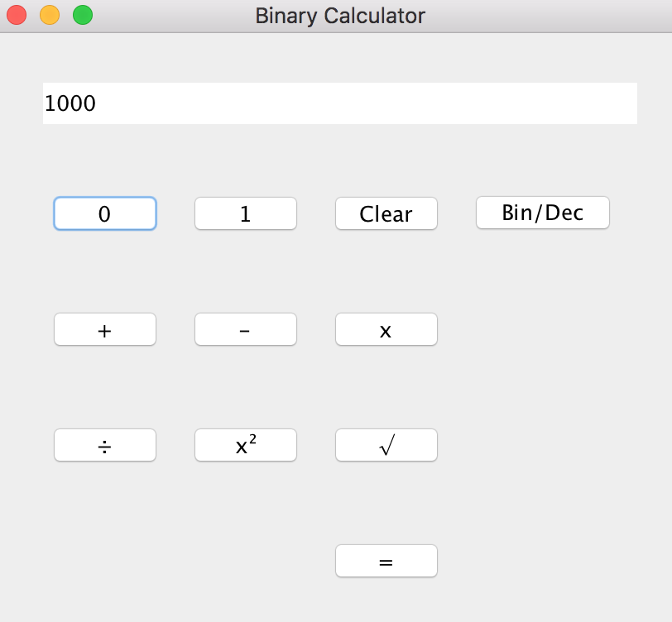Toggle Bin/Dec conversion button
The image size is (672, 622).
point(543,213)
